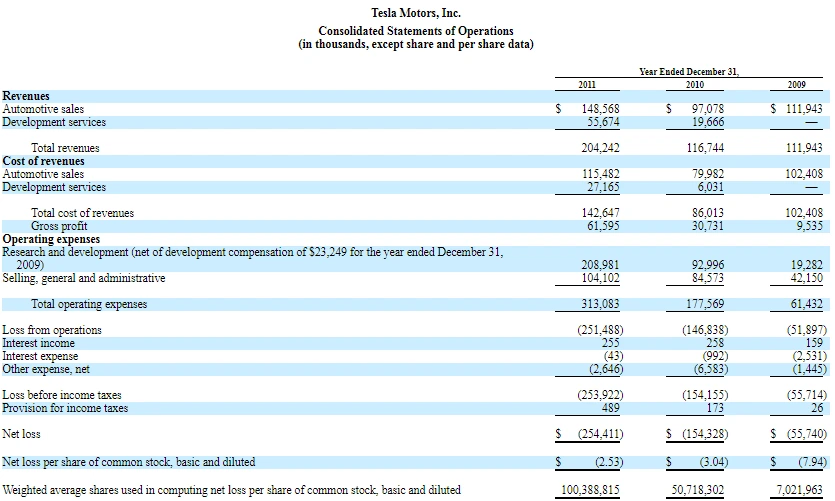Click 'Selling, general and administrative' label
Viewport: 835px width, 501px height.
tap(84, 278)
